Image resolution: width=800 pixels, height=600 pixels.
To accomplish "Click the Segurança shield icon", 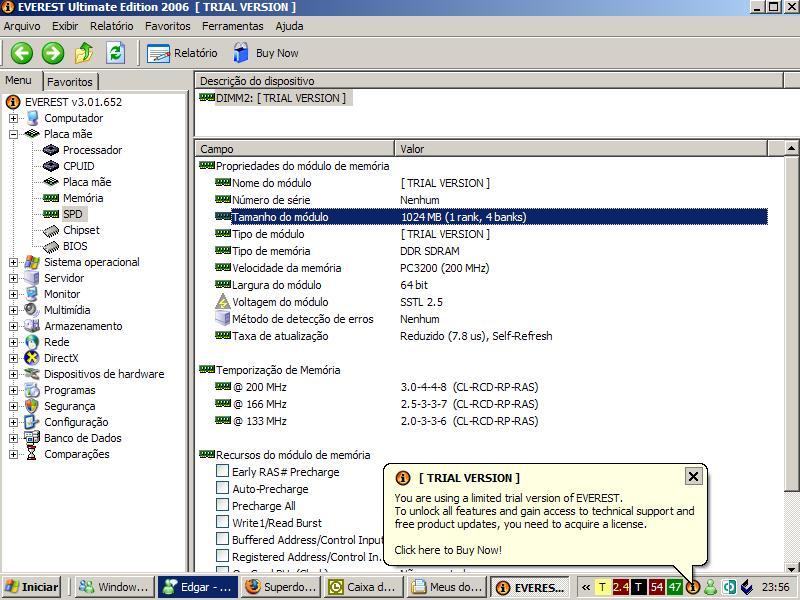I will click(x=32, y=406).
